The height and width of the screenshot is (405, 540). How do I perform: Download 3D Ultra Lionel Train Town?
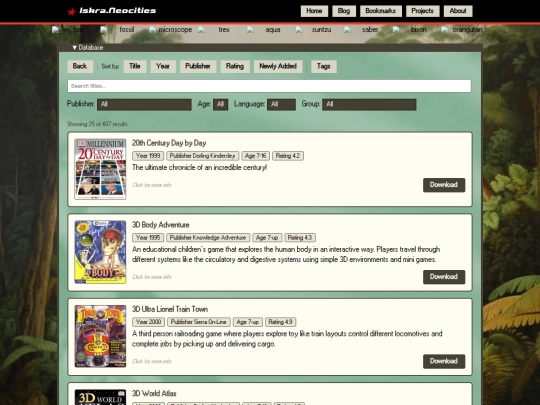[x=444, y=361]
